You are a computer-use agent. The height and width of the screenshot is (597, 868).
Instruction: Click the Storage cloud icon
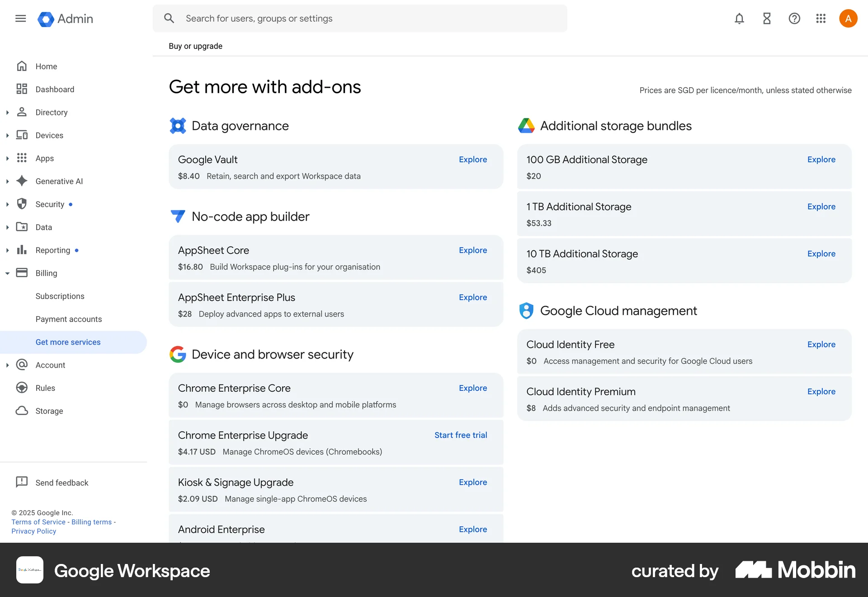[x=22, y=411]
